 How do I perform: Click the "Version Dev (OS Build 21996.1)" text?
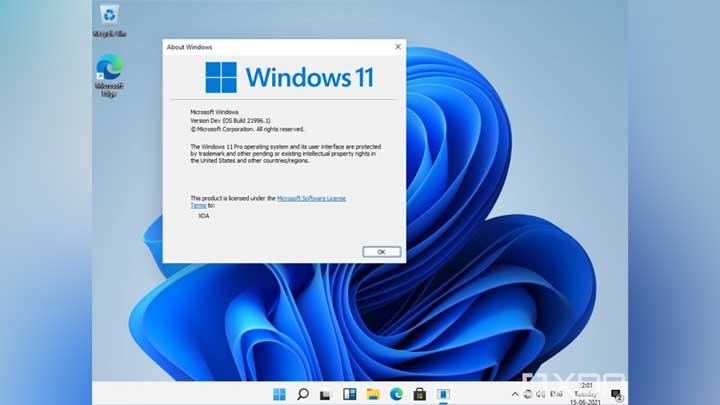point(231,120)
